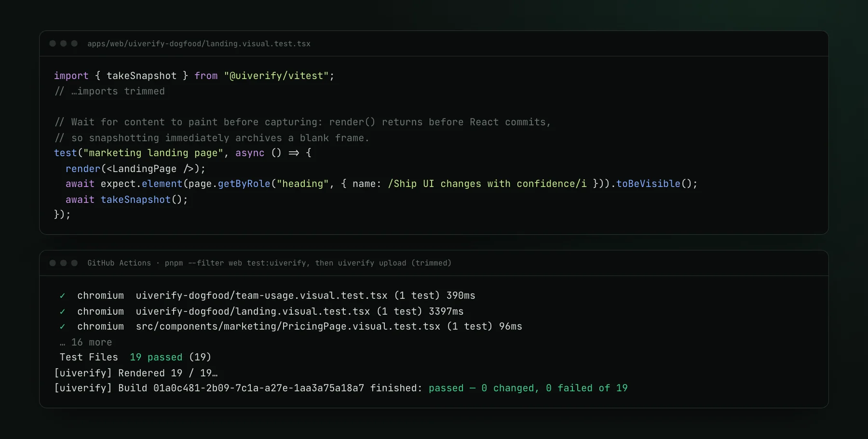Click "chromium" on the PricingPage row
The height and width of the screenshot is (439, 868).
pyautogui.click(x=101, y=327)
